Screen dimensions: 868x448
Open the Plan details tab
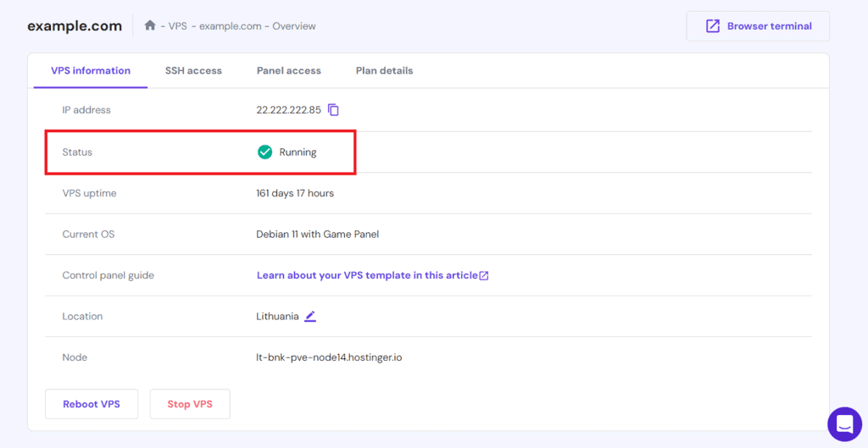point(384,71)
